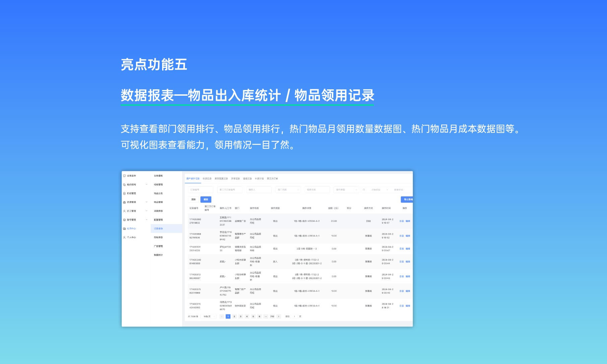Click the 业务监控 monitor icon in sidebar
This screenshot has width=607, height=364.
coord(124,176)
